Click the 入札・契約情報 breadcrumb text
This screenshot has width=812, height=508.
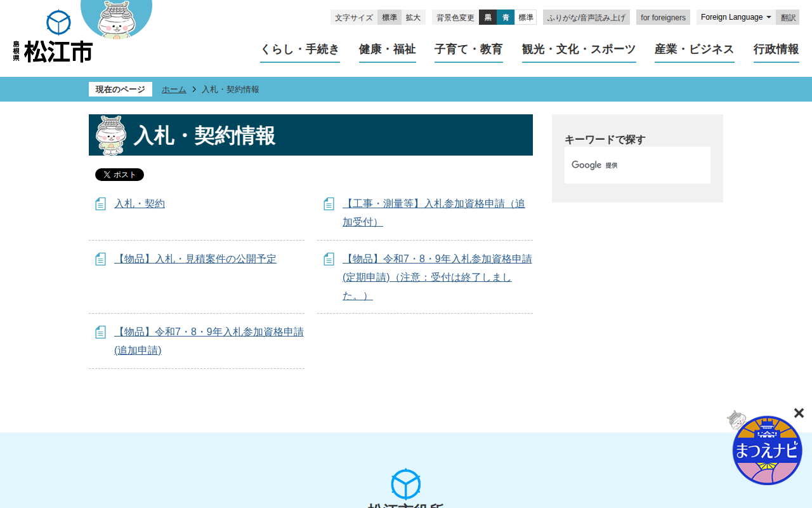230,90
